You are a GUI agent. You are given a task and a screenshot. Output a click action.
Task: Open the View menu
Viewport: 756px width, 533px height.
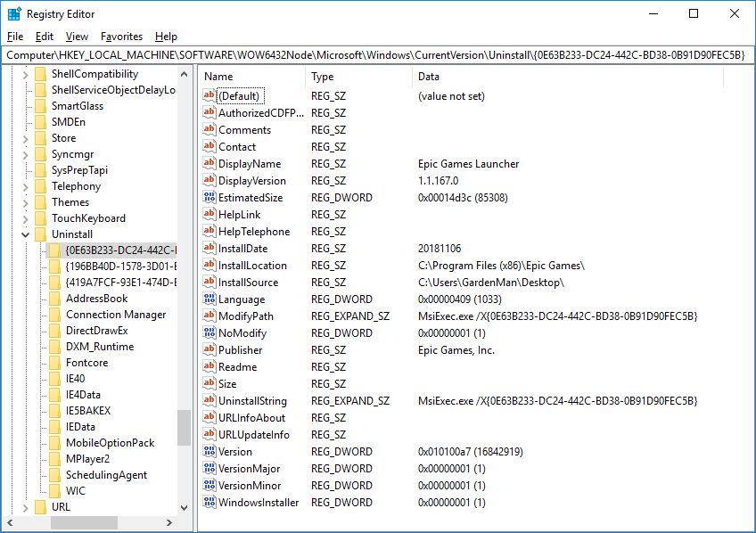click(x=78, y=37)
